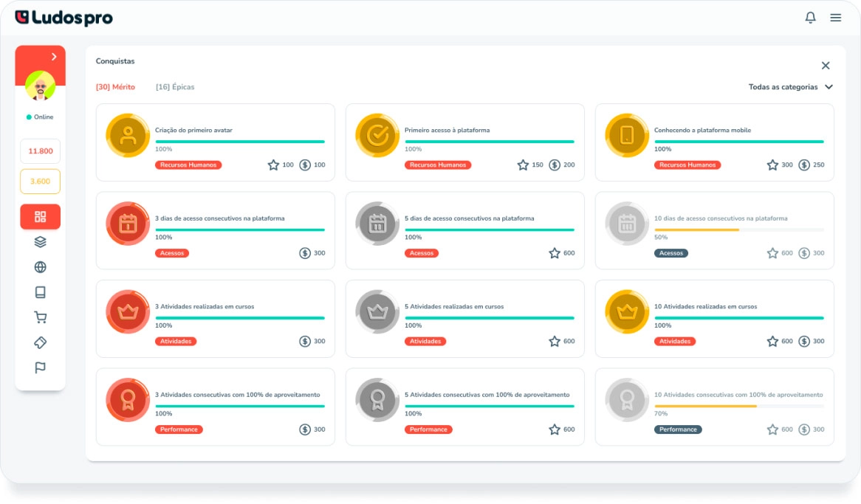Open the shopping cart in sidebar

[x=41, y=317]
